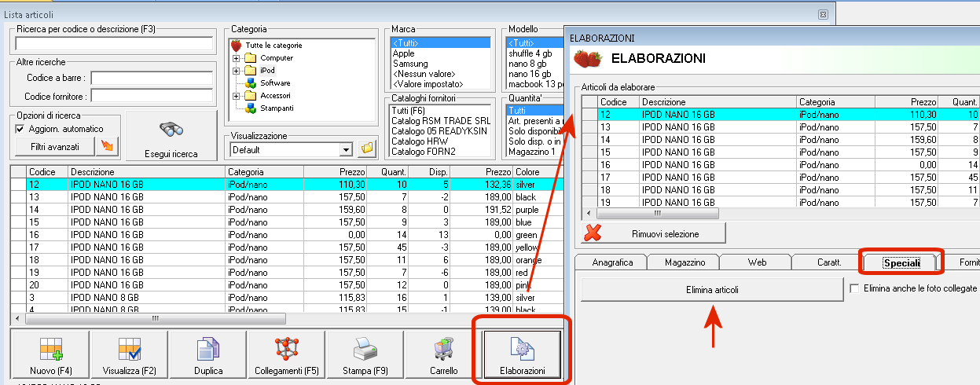This screenshot has height=385, width=980.
Task: Click the Colore column header
Action: pos(538,171)
